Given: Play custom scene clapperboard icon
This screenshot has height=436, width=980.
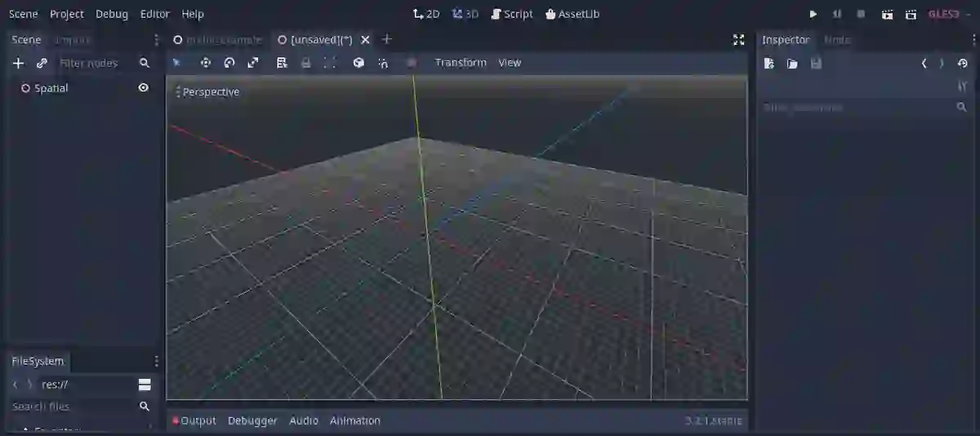Looking at the screenshot, I should [x=911, y=14].
